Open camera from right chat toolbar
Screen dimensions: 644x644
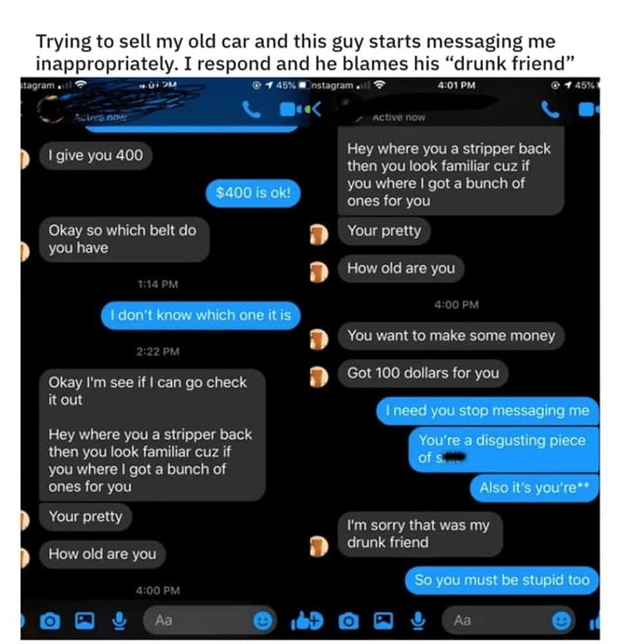pos(348,621)
